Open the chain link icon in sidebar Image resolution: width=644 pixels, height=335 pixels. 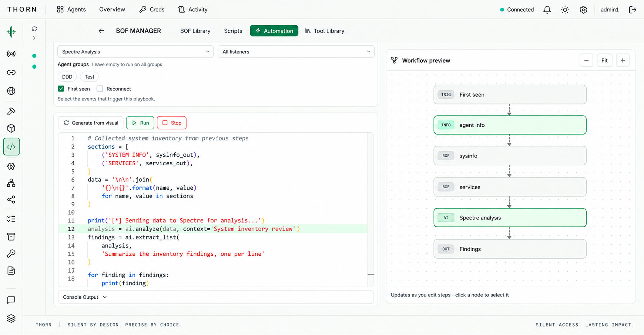tap(11, 72)
